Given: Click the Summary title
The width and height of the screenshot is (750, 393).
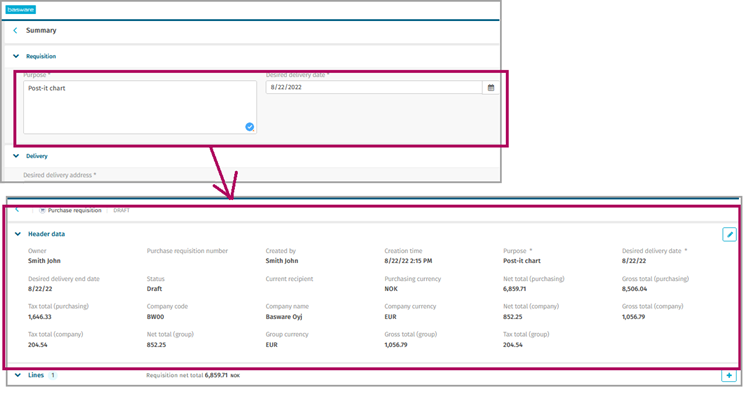Looking at the screenshot, I should 41,31.
